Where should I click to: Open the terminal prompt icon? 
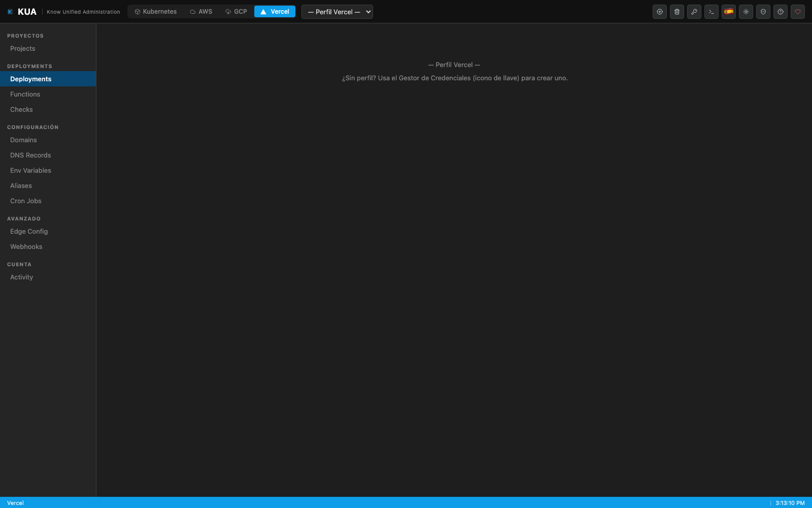(712, 12)
